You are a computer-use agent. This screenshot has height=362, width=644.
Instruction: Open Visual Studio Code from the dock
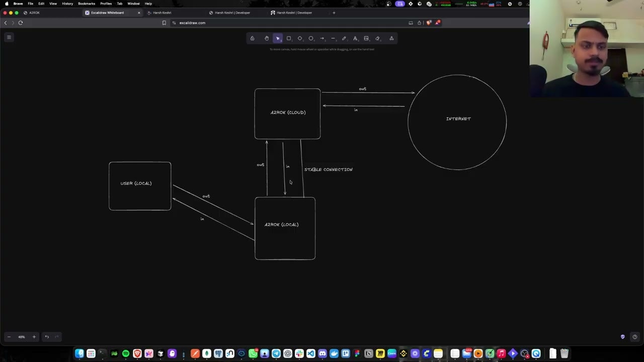point(311,353)
